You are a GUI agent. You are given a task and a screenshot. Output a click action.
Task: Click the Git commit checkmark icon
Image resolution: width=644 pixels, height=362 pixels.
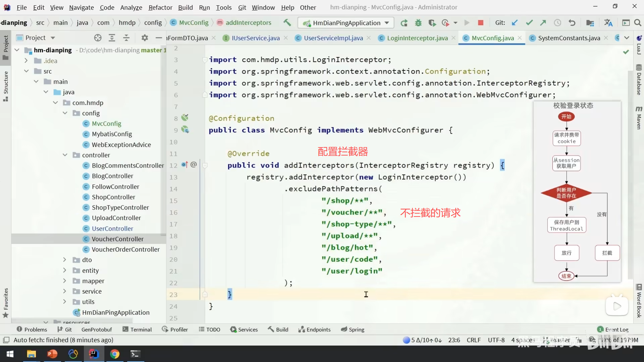coord(529,23)
